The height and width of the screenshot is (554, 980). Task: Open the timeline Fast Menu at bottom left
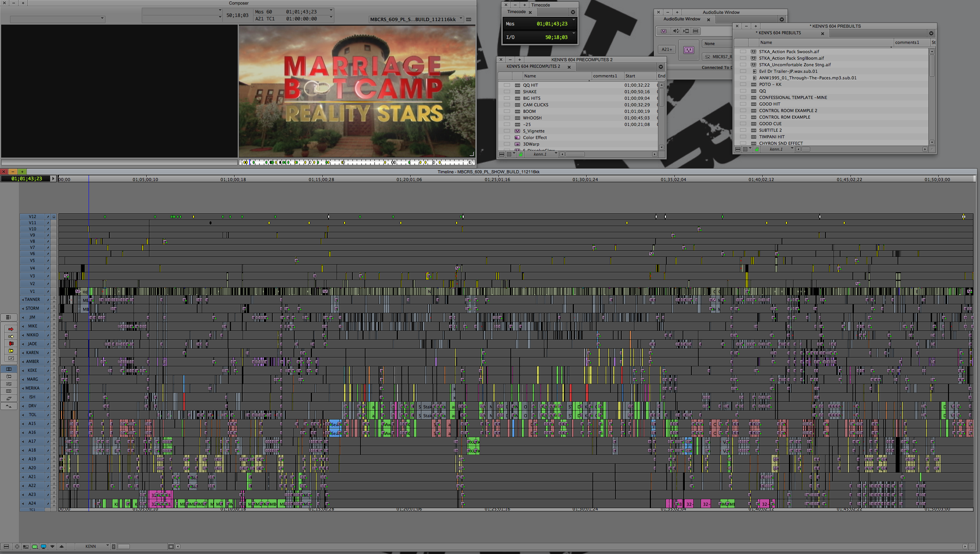tap(6, 547)
